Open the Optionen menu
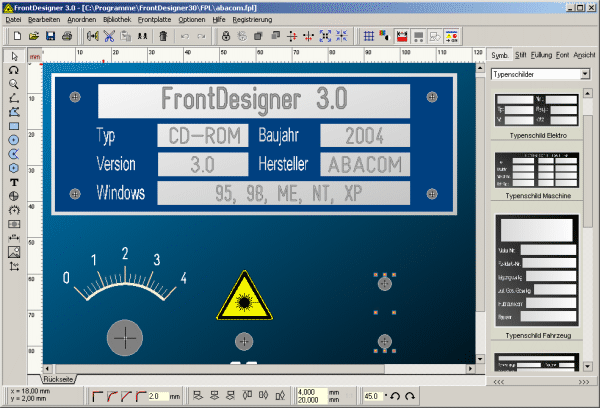This screenshot has width=600, height=408. (x=192, y=20)
